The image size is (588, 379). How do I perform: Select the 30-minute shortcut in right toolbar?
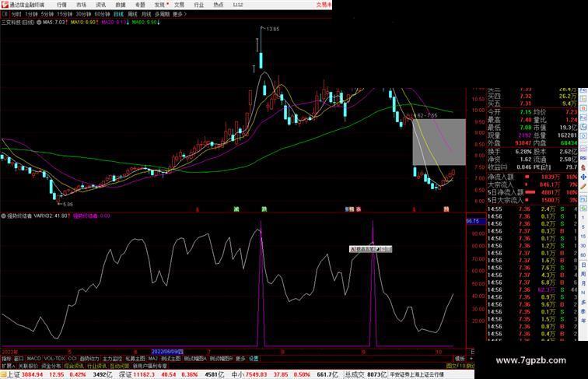[x=583, y=246]
